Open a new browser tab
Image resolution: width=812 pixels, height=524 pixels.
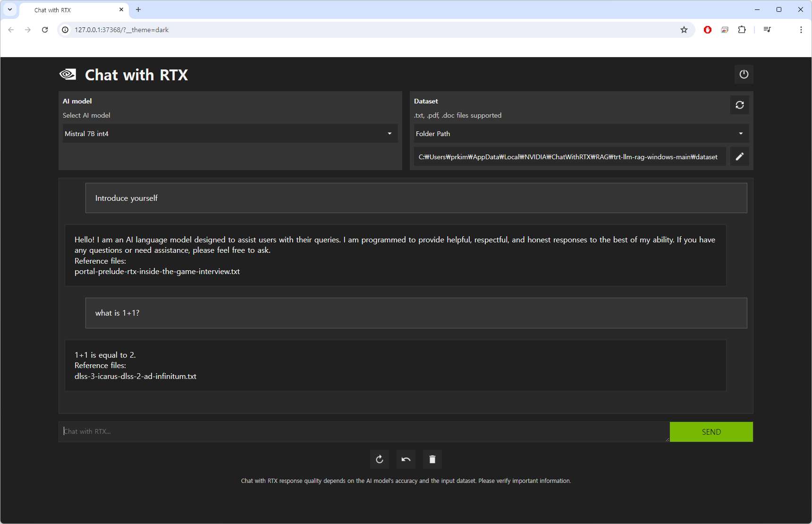point(138,9)
